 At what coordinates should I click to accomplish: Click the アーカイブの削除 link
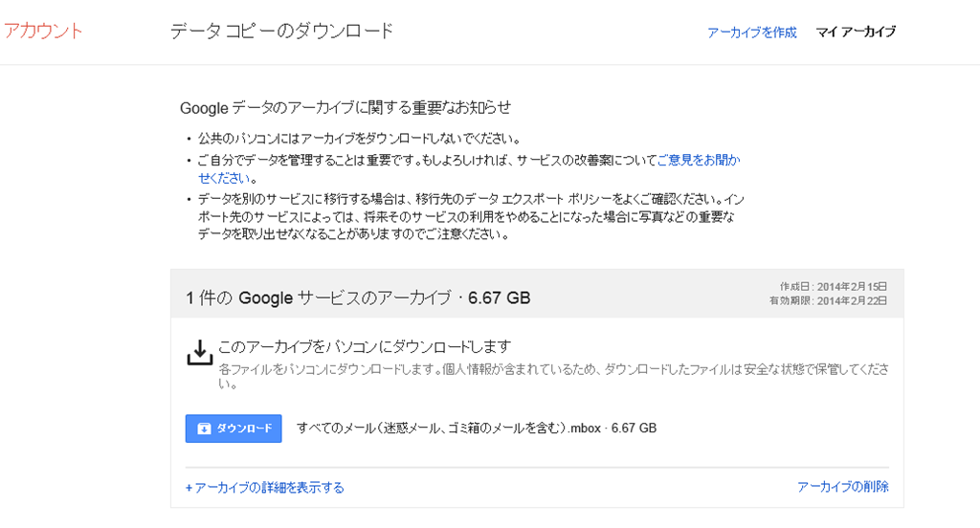pos(842,487)
